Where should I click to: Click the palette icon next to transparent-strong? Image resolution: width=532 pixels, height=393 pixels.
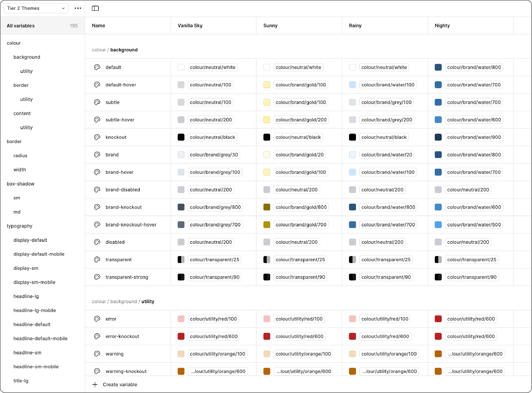[x=97, y=277]
